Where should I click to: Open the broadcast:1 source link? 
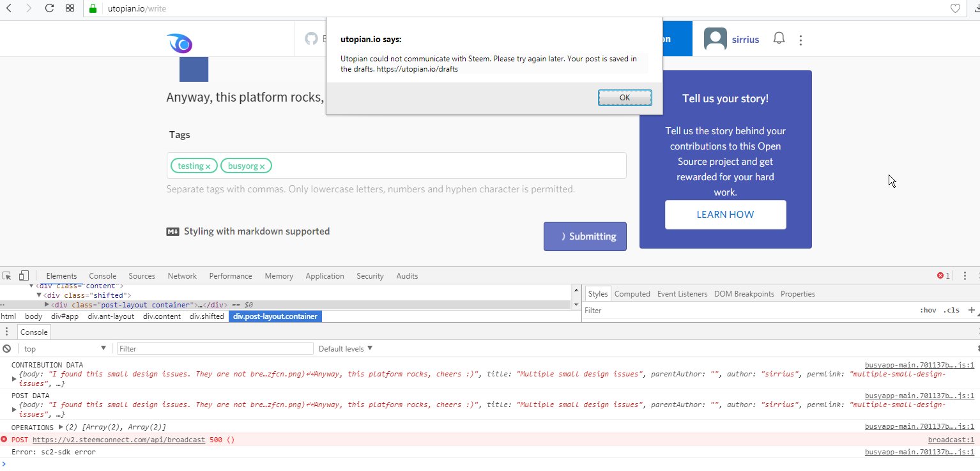point(951,440)
